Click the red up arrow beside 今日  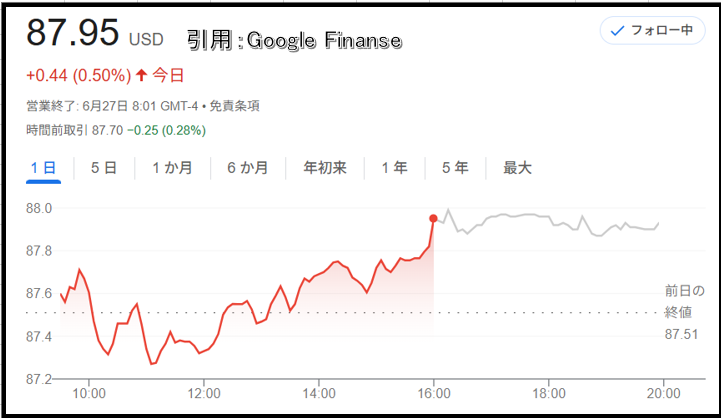(141, 75)
